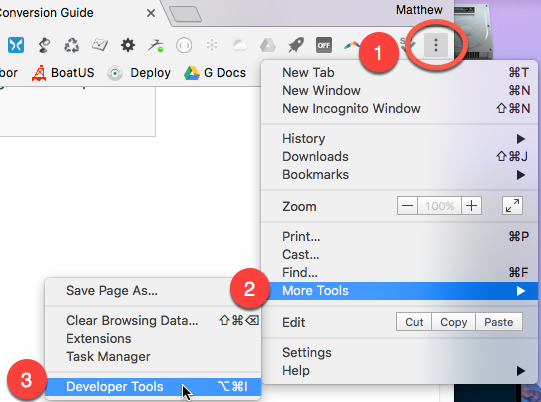The width and height of the screenshot is (541, 402).
Task: Expand the History submenu
Action: point(400,139)
